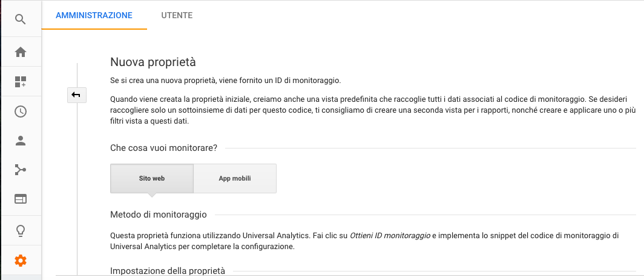Screen dimensions: 644x280
Task: Select the Sito web option
Action: tap(151, 179)
